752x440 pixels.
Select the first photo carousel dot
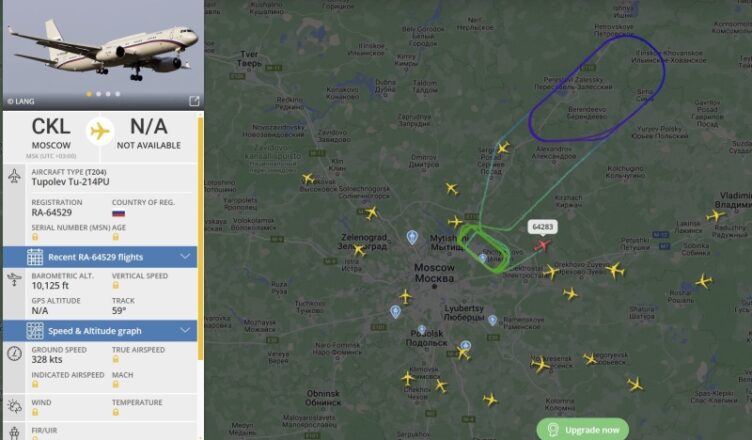(89, 94)
